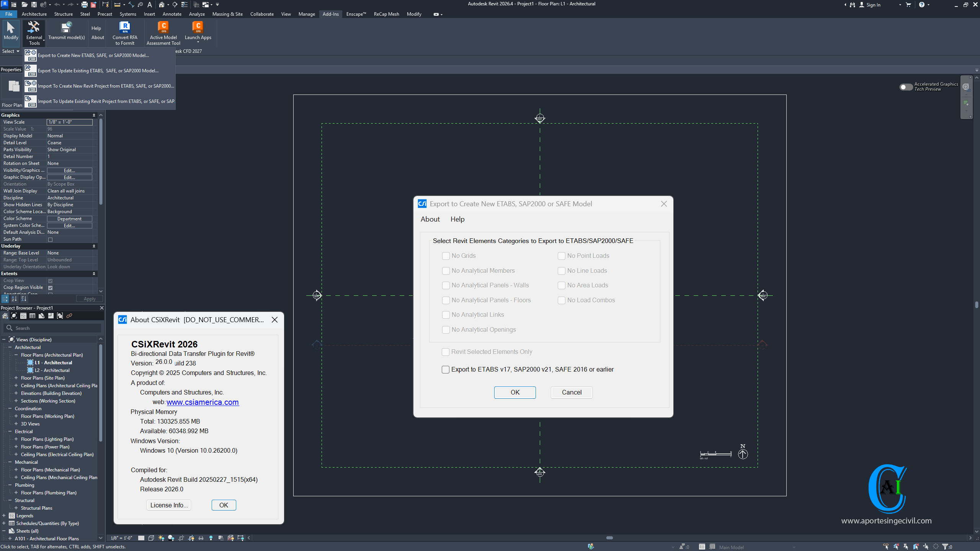The height and width of the screenshot is (551, 980).
Task: Open the Select dropdown panel
Action: tap(11, 51)
